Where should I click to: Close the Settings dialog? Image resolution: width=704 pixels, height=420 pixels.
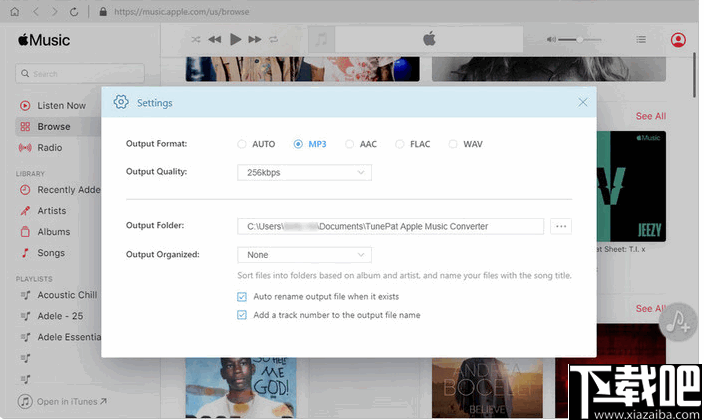click(x=582, y=102)
